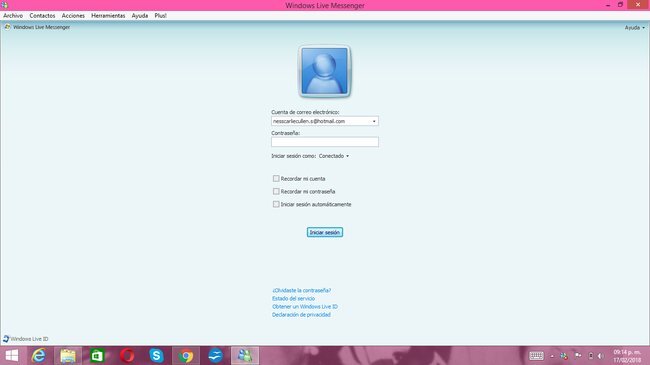This screenshot has height=365, width=650.
Task: Open Declaración de privacidad link
Action: 301,315
